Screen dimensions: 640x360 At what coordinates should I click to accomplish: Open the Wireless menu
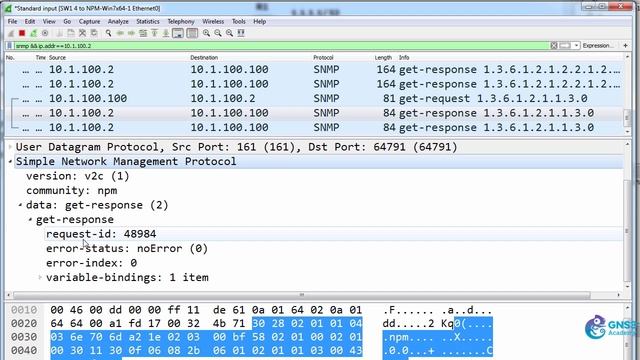pyautogui.click(x=213, y=21)
